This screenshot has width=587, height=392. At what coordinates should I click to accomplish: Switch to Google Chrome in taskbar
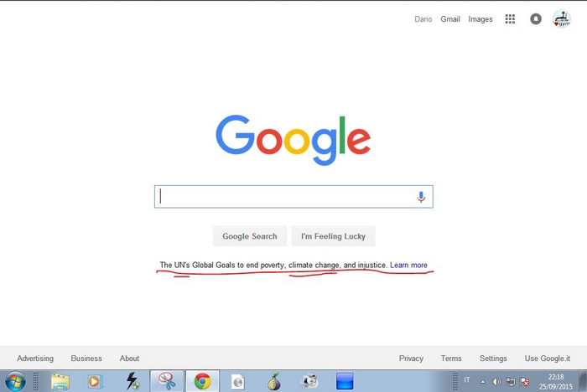(202, 381)
